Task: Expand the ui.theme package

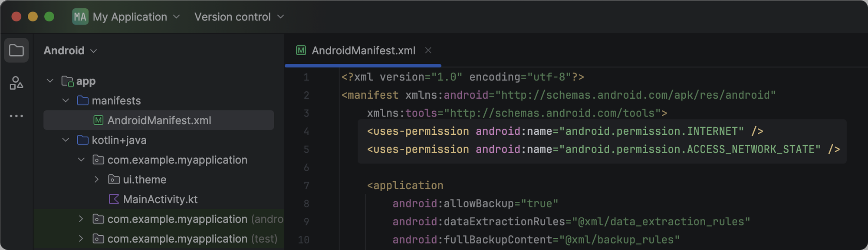Action: tap(96, 180)
